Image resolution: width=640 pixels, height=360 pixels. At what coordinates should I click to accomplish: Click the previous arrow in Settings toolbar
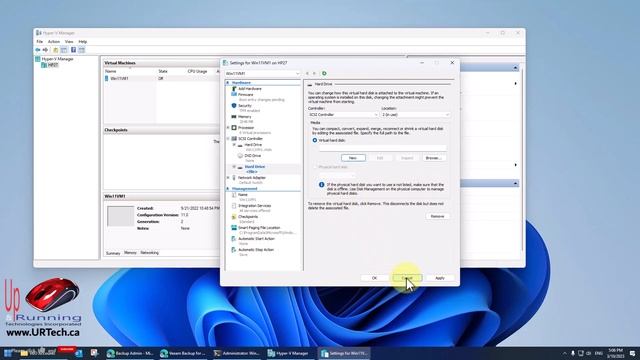point(307,73)
